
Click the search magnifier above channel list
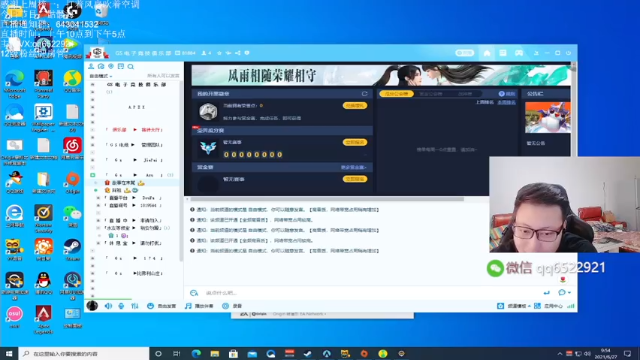click(x=131, y=67)
